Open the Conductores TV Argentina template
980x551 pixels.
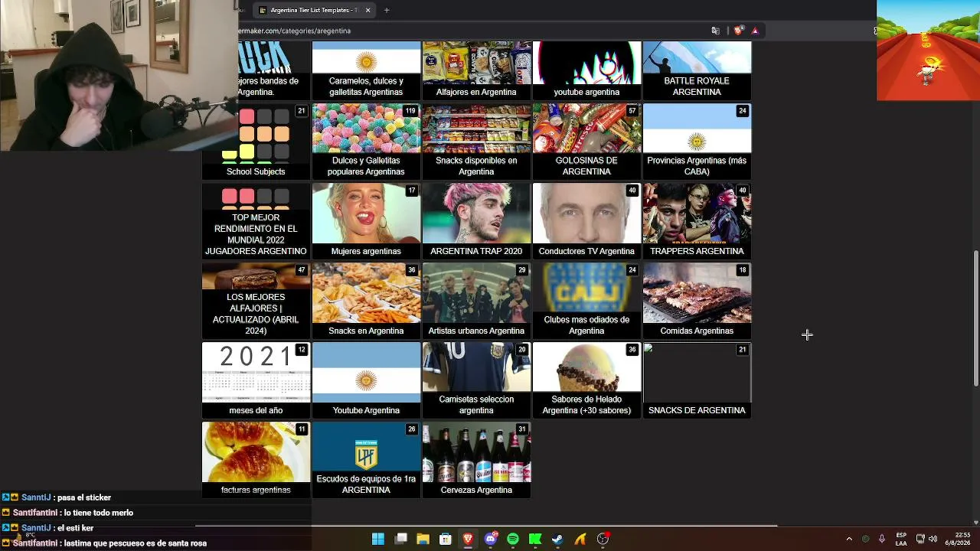coord(586,220)
